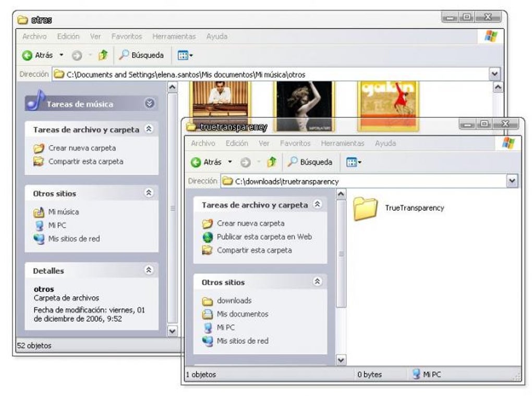Viewport: 532px width, 396px height.
Task: Click TrueTransparency folder name label
Action: pyautogui.click(x=415, y=208)
